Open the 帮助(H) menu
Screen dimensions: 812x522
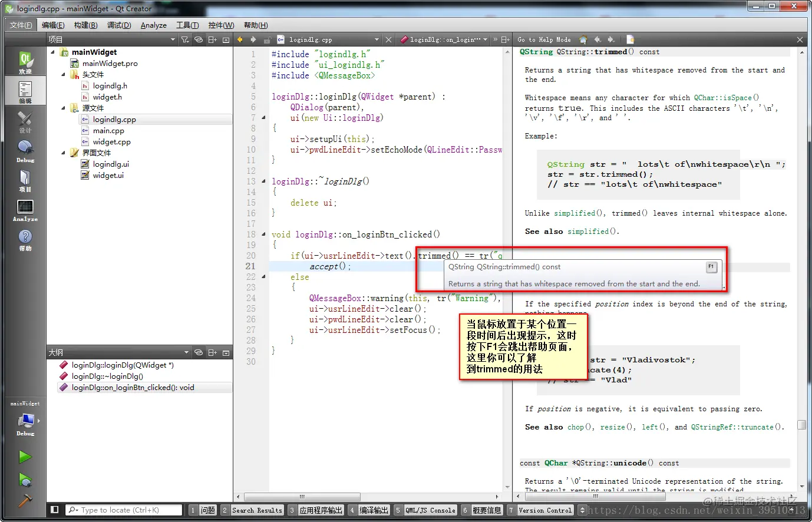coord(256,25)
